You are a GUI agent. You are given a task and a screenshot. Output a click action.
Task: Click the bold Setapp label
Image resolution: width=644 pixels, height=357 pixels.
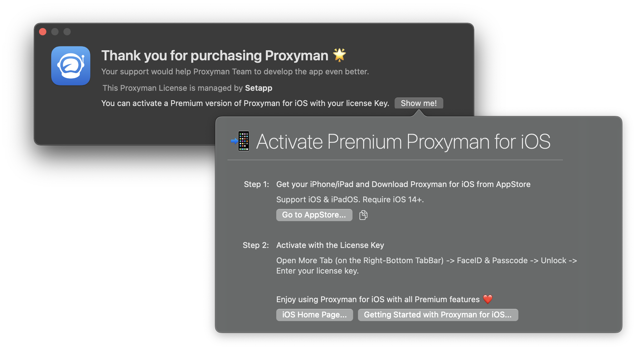[259, 88]
